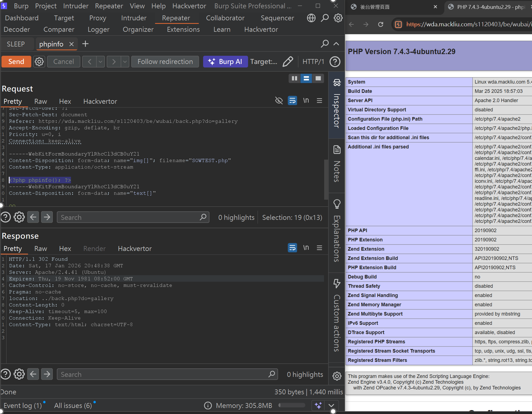Open the Custom actions side panel
532x414 pixels.
coord(337,315)
